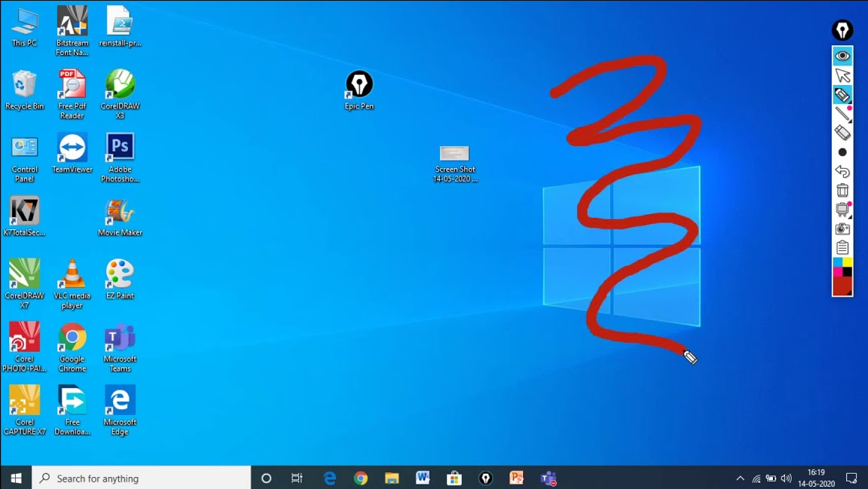Open the network tray icon
Screen dimensions: 868x489
click(756, 478)
